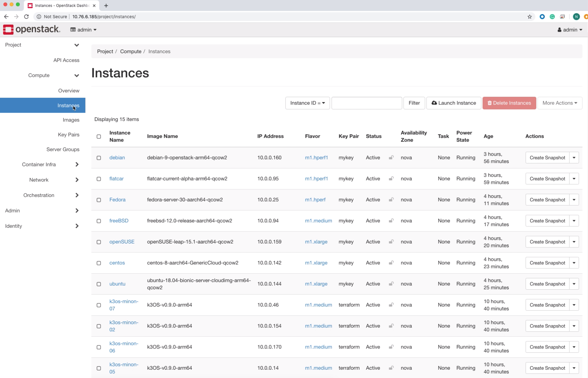Viewport: 588px width, 378px height.
Task: Click the OpenStack logo
Action: (x=31, y=29)
